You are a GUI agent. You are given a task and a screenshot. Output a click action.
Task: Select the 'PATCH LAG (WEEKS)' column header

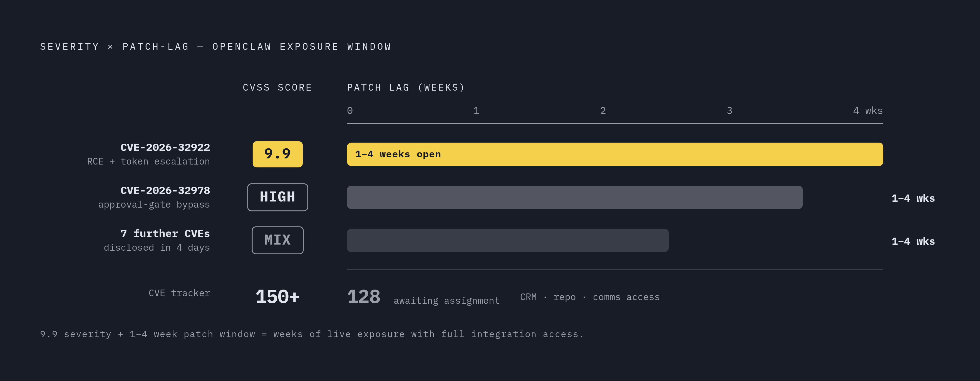pos(406,88)
